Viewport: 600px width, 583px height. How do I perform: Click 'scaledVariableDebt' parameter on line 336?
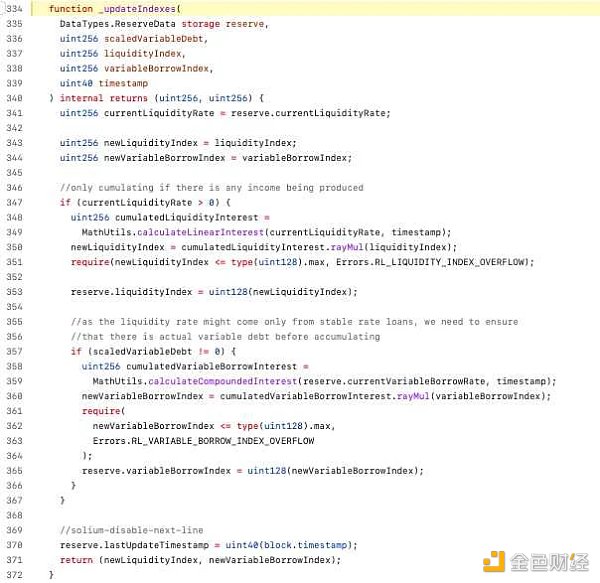153,39
